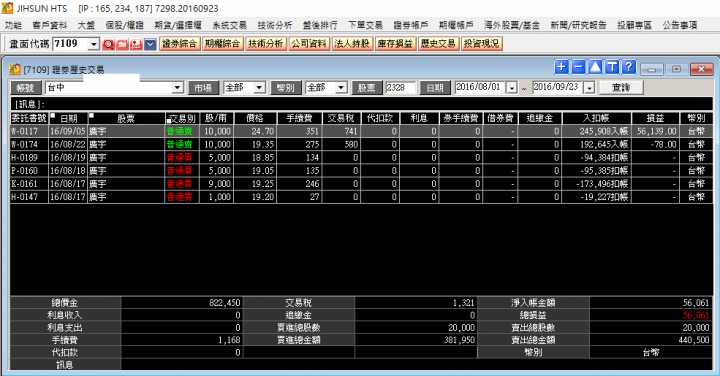Open the 新聞/研究報告 menu
The image size is (720, 376).
click(579, 25)
